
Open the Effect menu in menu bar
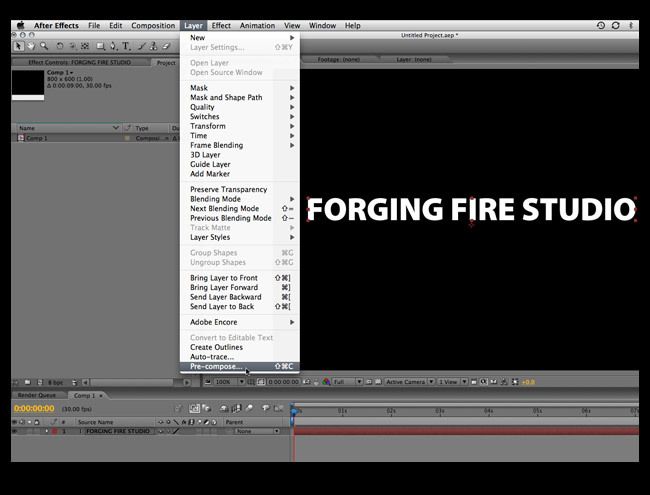tap(221, 25)
